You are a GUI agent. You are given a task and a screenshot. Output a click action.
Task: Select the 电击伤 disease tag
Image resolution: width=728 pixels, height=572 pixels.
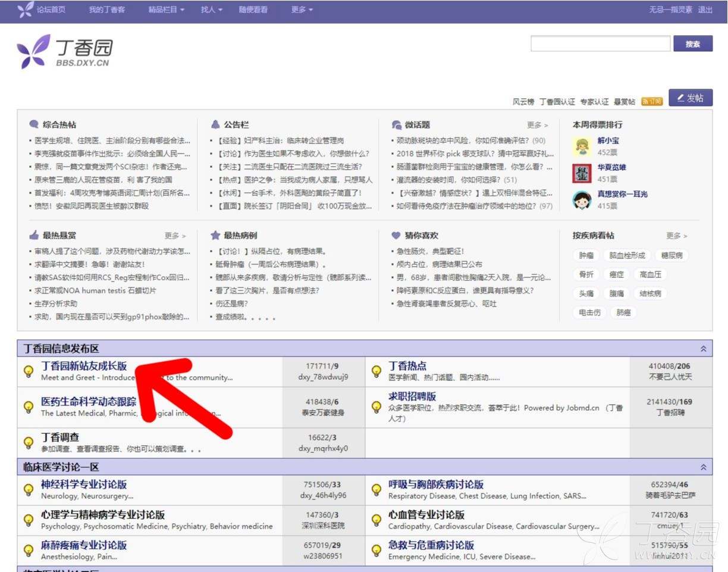pos(589,312)
